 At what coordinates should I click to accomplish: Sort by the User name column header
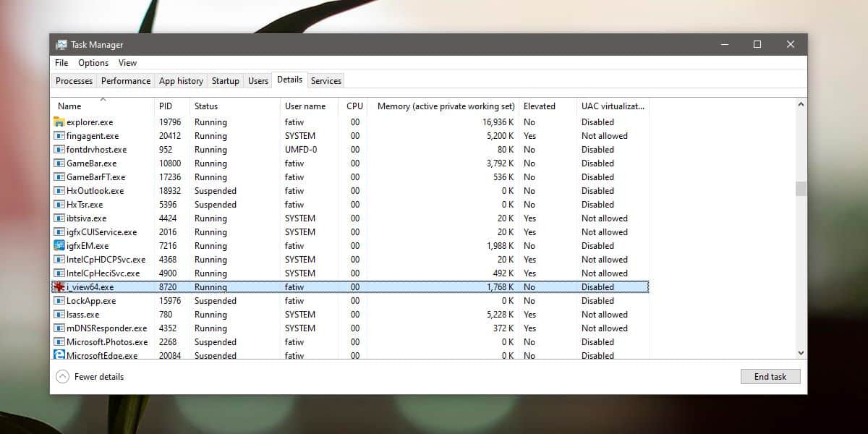coord(310,106)
